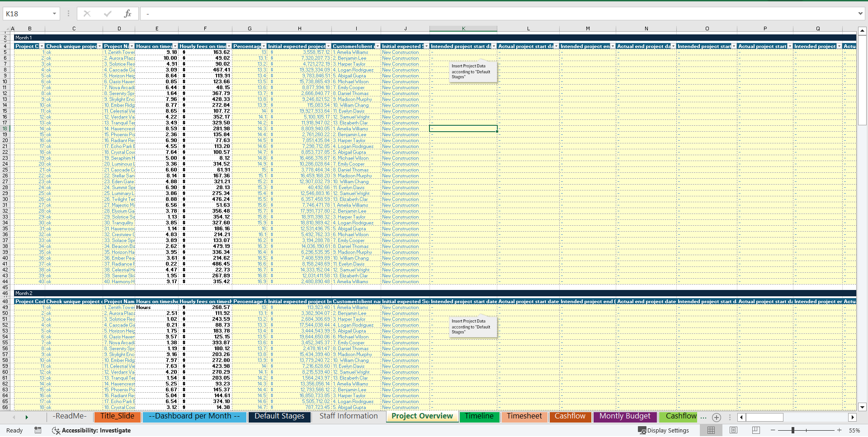Click Accessibility: Investigate in status bar
This screenshot has height=437, width=868.
[91, 430]
